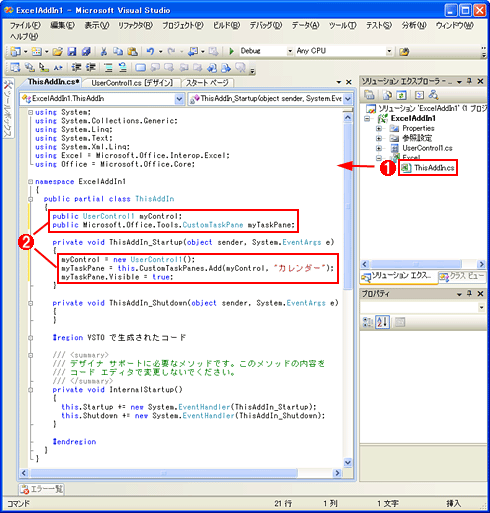Close the active ThisAddIn.cs document tab
Screen dimensions: 490x513
click(349, 82)
